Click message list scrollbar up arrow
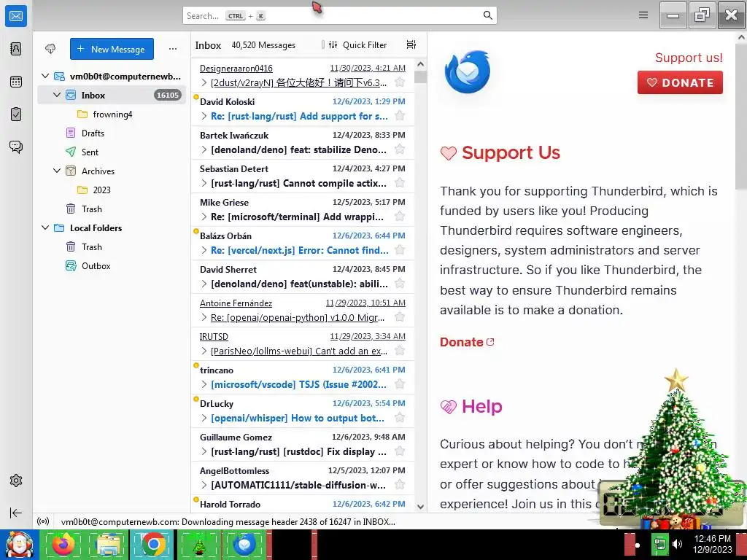Viewport: 747px width, 560px height. 420,64
